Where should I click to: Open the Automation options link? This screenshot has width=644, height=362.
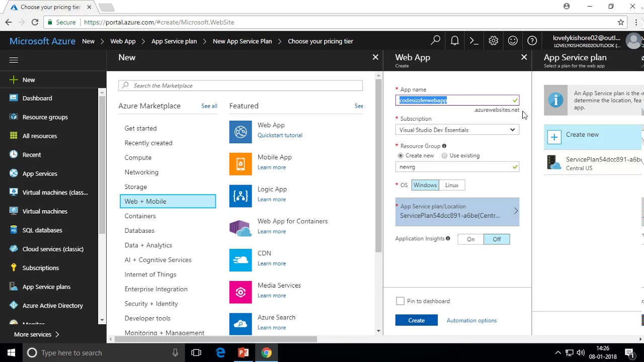(x=471, y=321)
